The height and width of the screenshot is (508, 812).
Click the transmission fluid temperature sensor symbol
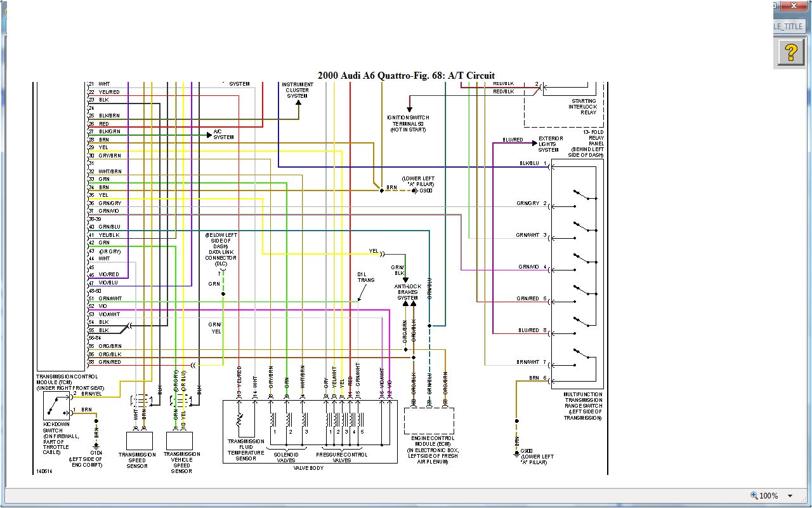[x=239, y=420]
